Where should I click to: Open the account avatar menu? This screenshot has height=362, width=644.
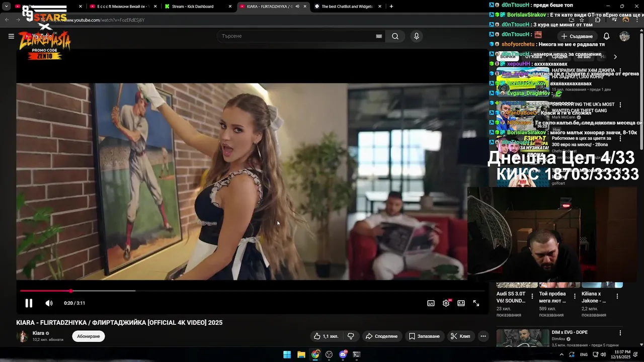(x=624, y=36)
